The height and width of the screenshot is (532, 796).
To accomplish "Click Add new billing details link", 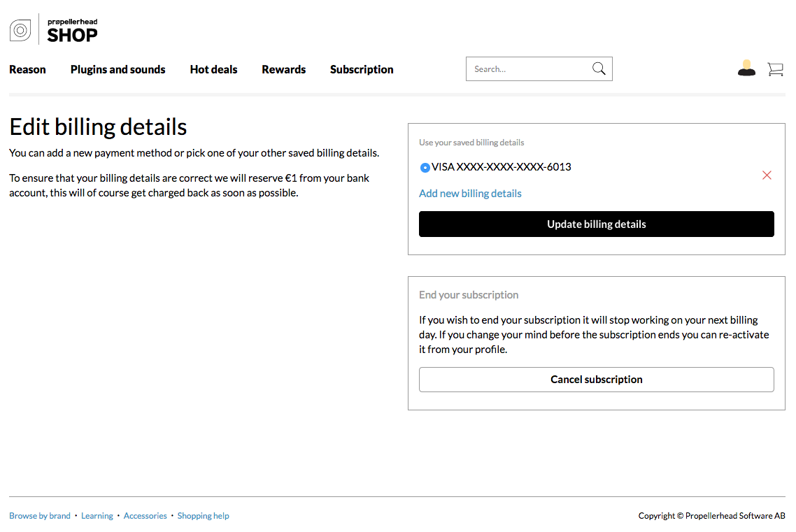I will [470, 193].
